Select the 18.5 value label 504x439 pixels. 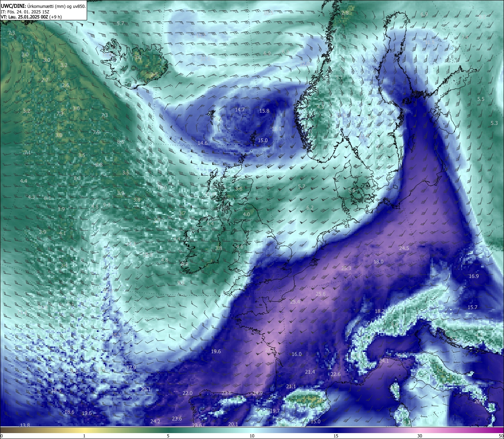(x=56, y=391)
